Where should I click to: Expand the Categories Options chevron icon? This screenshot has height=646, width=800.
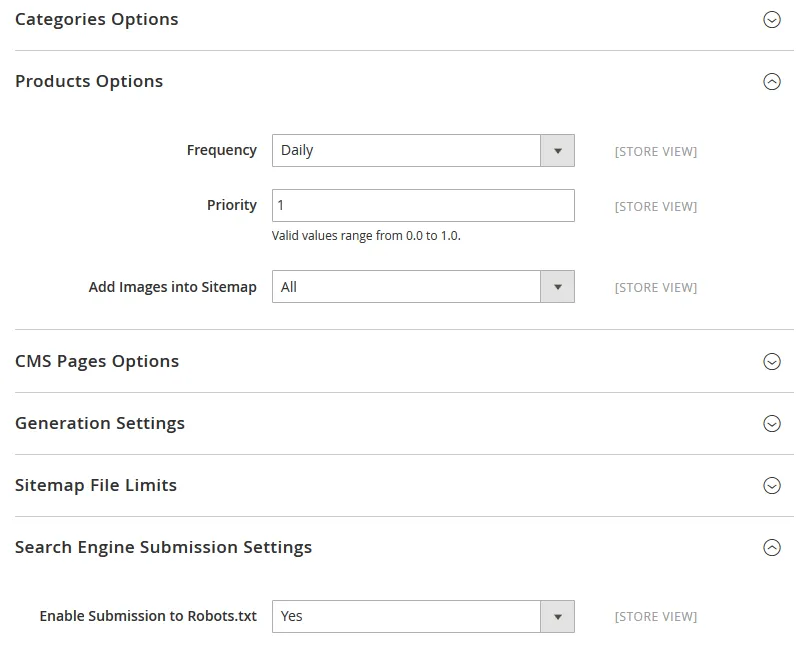(x=771, y=19)
